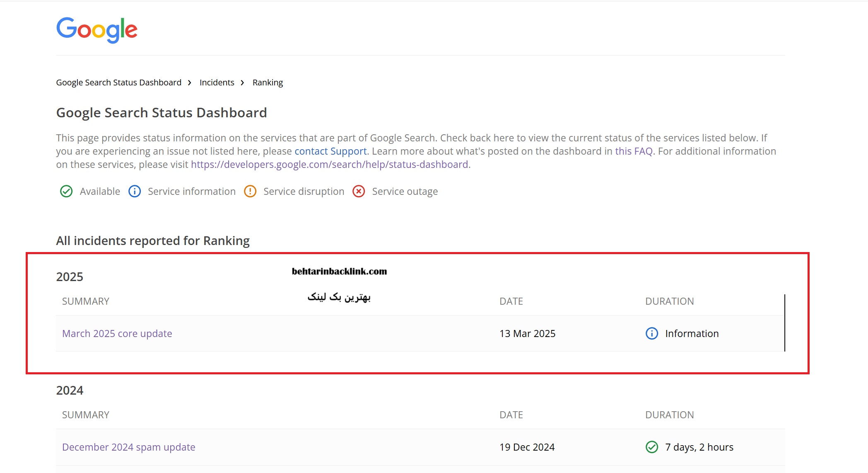
Task: Click green check icon beside 7 days duration
Action: (652, 447)
